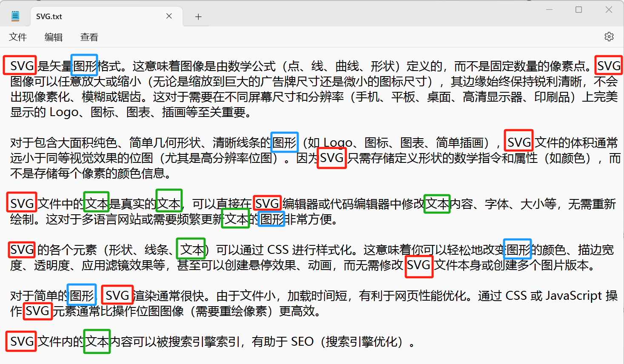Click the blue-boxed 图形 in the second paragraph
This screenshot has width=624, height=364.
tap(284, 142)
